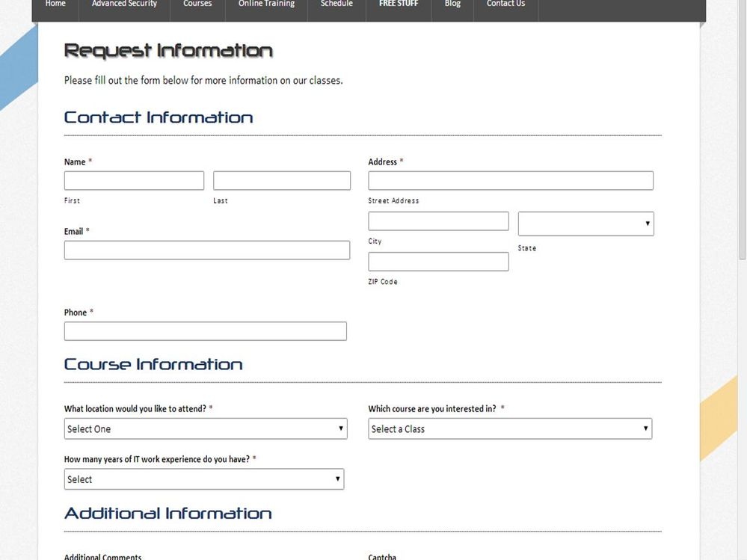This screenshot has width=747, height=560.
Task: Click the Phone input field
Action: tap(205, 331)
